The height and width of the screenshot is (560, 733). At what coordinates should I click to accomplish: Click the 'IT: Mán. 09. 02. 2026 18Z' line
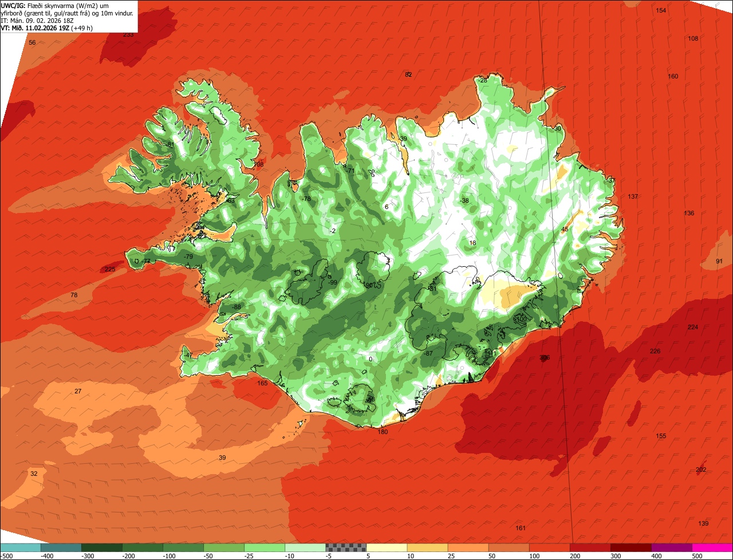[38, 21]
